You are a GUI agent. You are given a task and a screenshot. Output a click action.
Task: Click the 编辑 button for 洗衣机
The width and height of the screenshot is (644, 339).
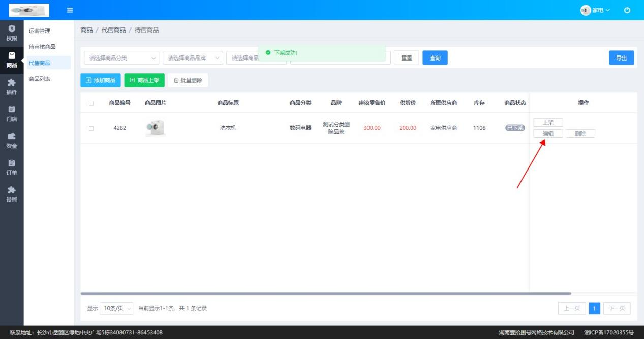pos(548,134)
